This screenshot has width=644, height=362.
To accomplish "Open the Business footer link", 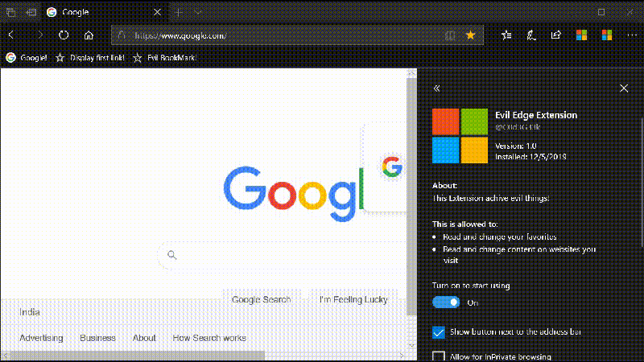I will (97, 338).
